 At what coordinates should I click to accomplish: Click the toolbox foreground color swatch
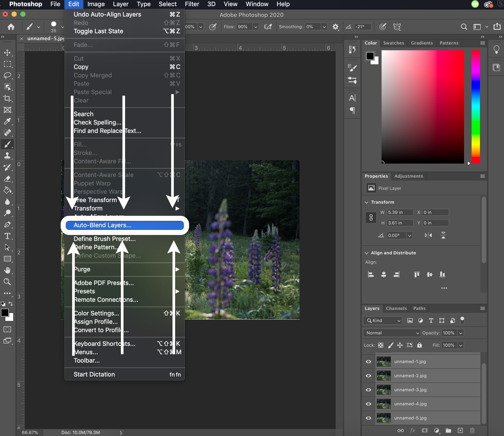pyautogui.click(x=5, y=312)
